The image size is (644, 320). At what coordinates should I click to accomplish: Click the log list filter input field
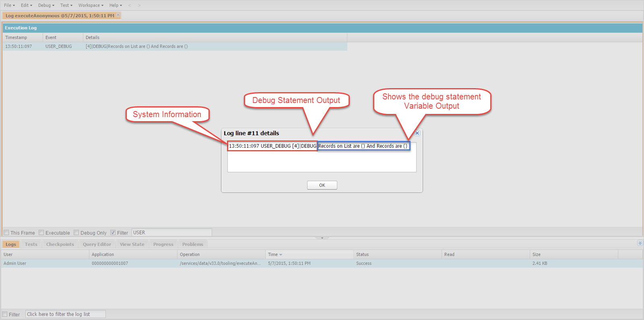66,314
